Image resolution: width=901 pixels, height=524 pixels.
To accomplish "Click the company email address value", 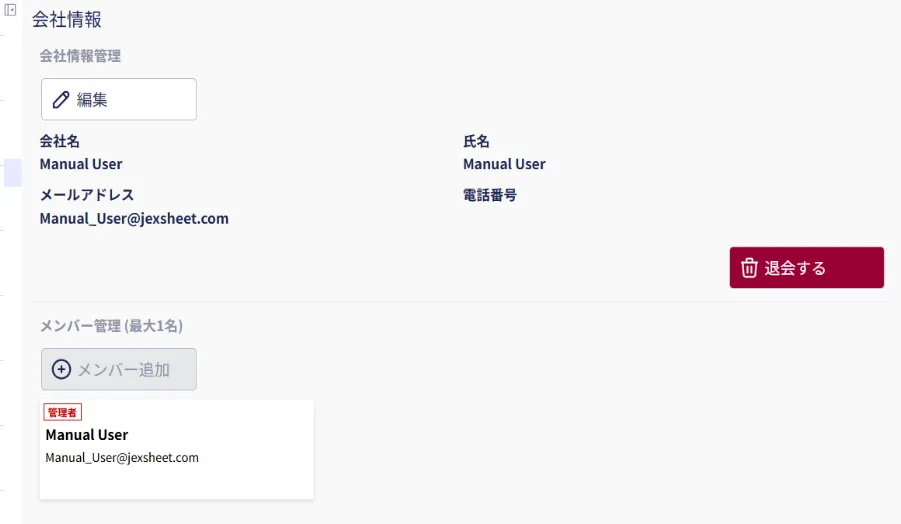I will (x=134, y=218).
